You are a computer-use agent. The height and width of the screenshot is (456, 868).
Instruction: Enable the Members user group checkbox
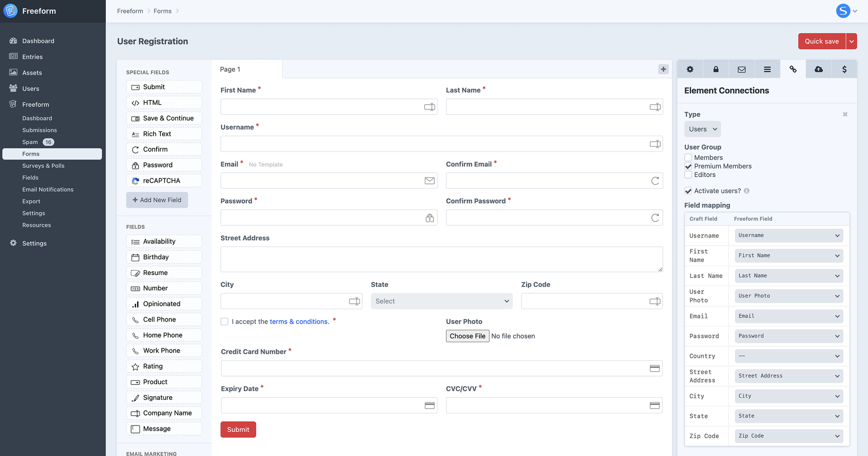coord(688,158)
